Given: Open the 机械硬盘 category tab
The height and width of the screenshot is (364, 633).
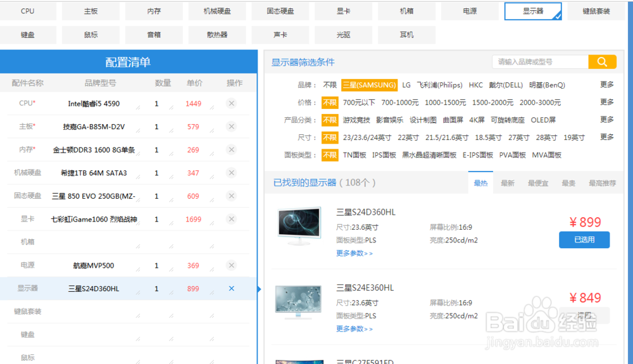Looking at the screenshot, I should click(217, 11).
